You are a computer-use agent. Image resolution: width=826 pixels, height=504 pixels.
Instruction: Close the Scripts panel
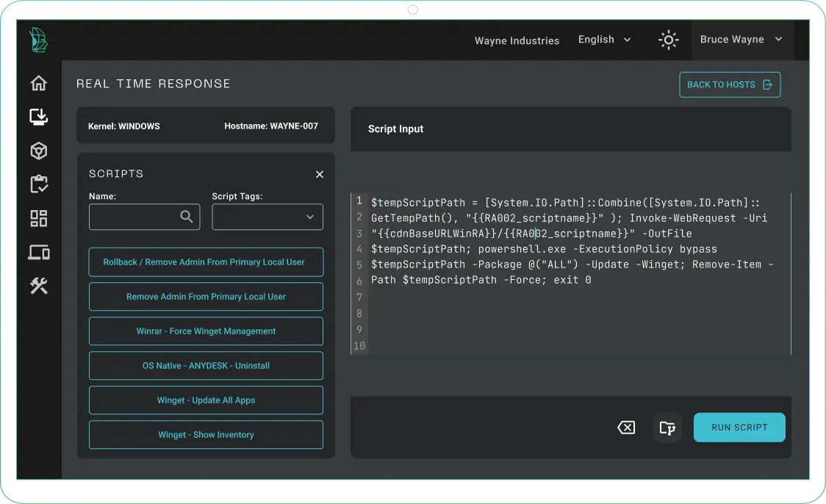click(319, 174)
